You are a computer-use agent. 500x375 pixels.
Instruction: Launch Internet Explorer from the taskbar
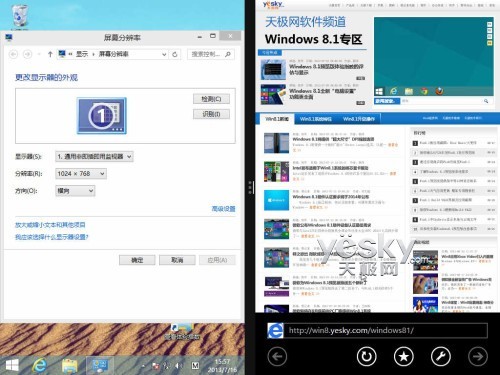click(39, 366)
